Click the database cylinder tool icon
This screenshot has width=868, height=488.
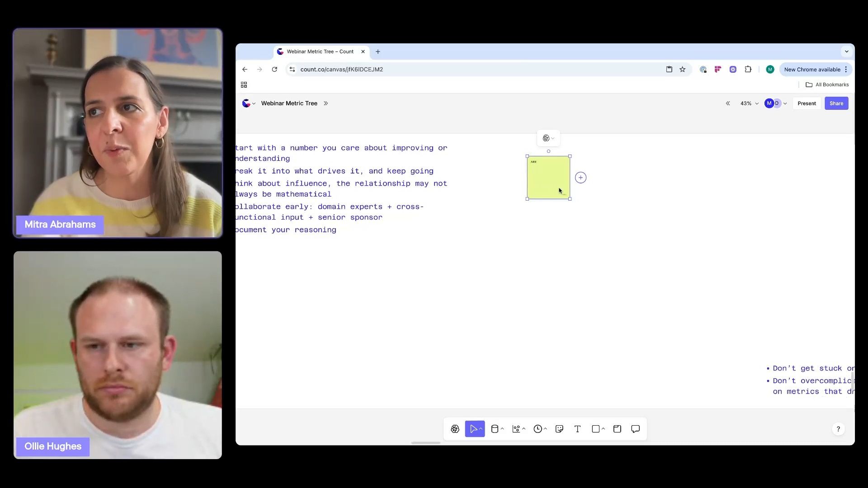coord(495,429)
